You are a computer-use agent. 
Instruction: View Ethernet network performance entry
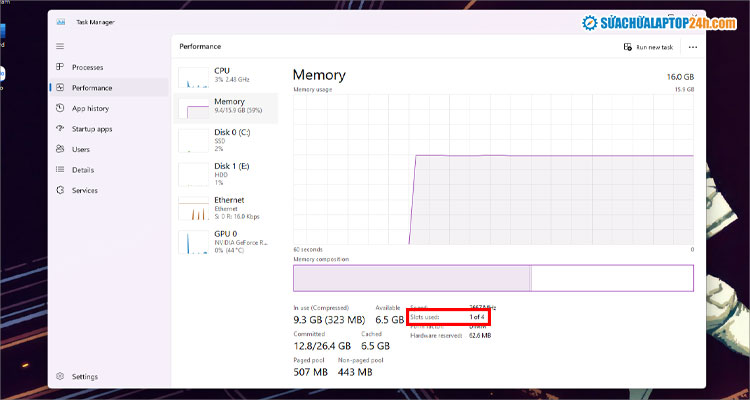tap(226, 207)
